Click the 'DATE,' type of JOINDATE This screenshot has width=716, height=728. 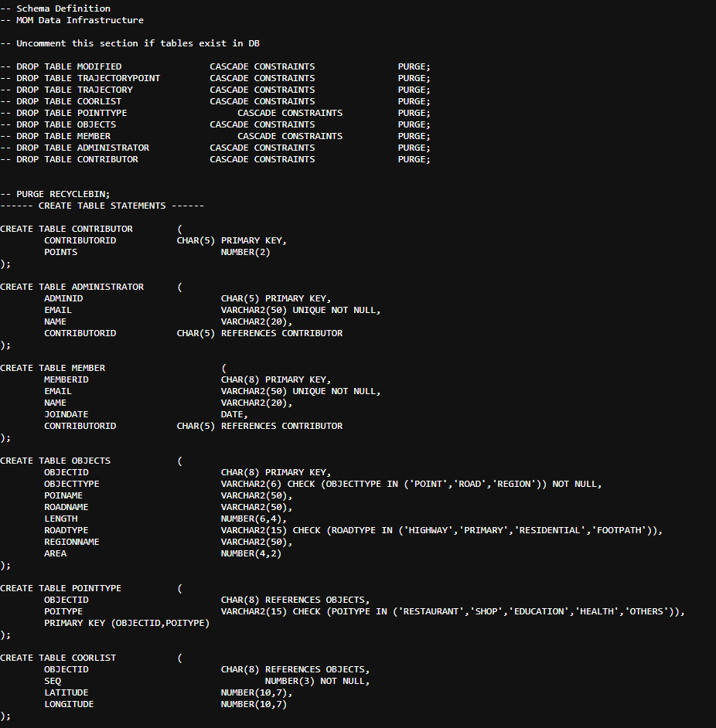[x=234, y=414]
